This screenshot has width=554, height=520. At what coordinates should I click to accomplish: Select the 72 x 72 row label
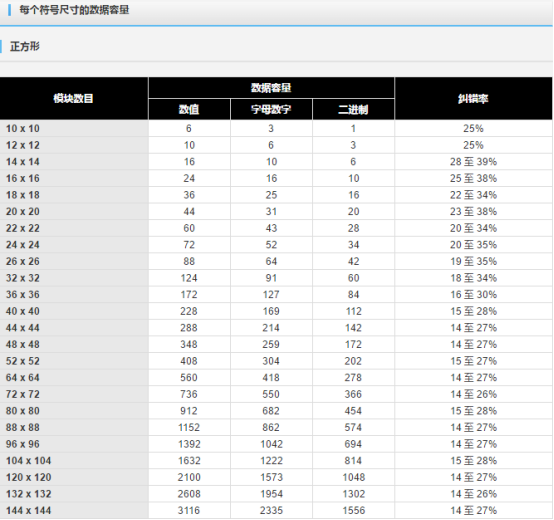pos(23,394)
